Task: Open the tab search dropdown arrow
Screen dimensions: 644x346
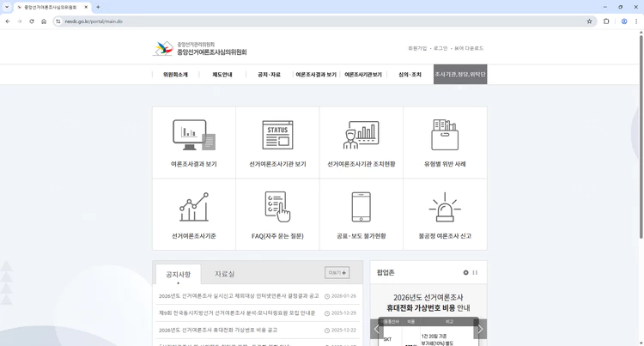Action: (7, 7)
